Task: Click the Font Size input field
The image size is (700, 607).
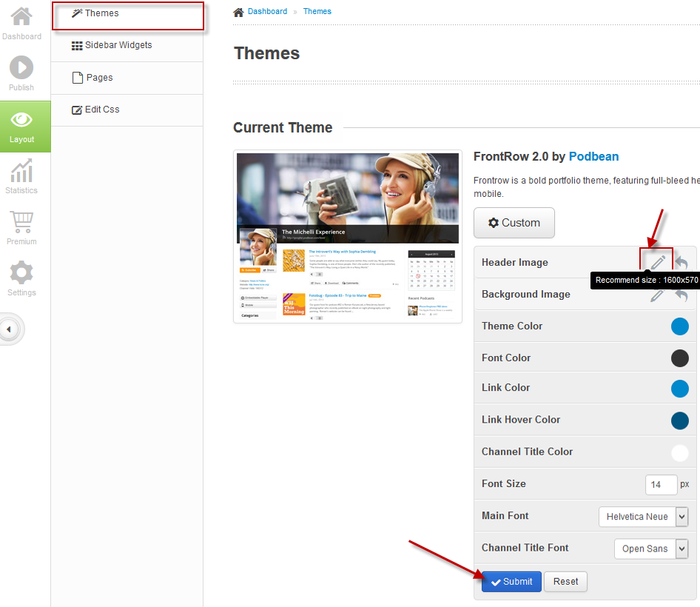Action: (x=661, y=484)
